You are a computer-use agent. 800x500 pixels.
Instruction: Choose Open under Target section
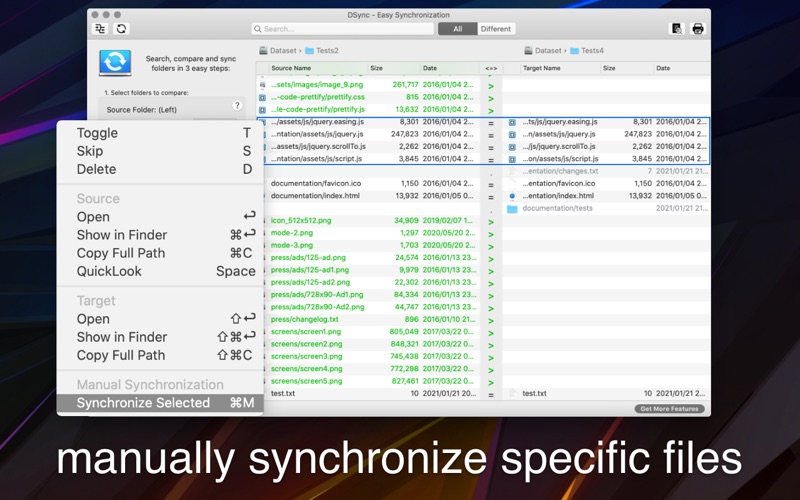click(160, 319)
